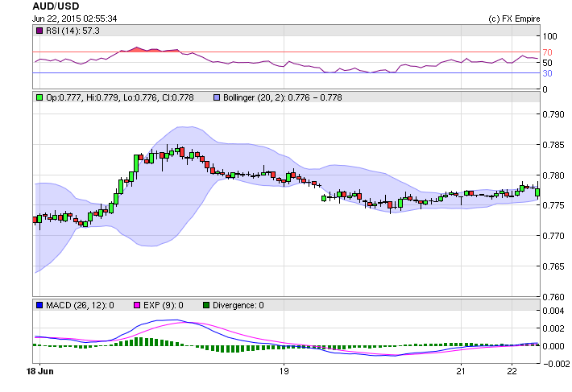Click the timestamp Jun 22, 2015 02:55:34
Image resolution: width=572 pixels, height=392 pixels.
[74, 19]
